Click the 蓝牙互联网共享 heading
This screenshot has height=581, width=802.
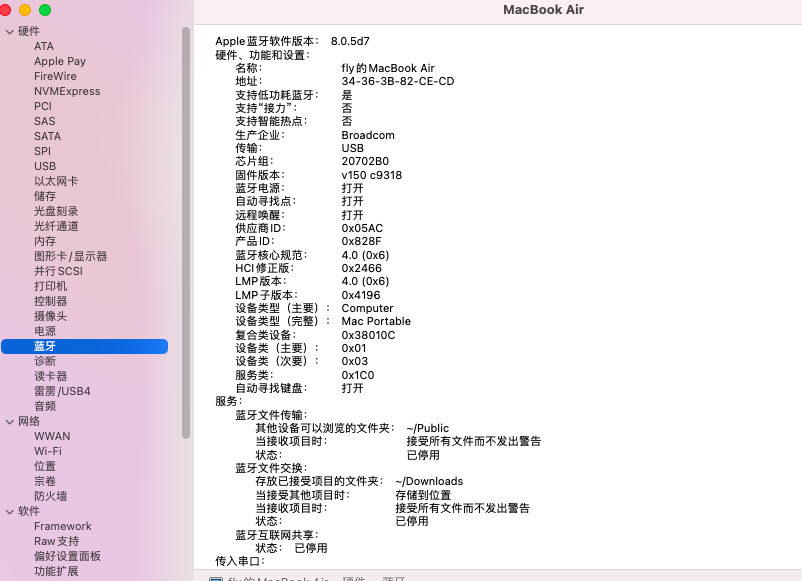click(x=277, y=535)
